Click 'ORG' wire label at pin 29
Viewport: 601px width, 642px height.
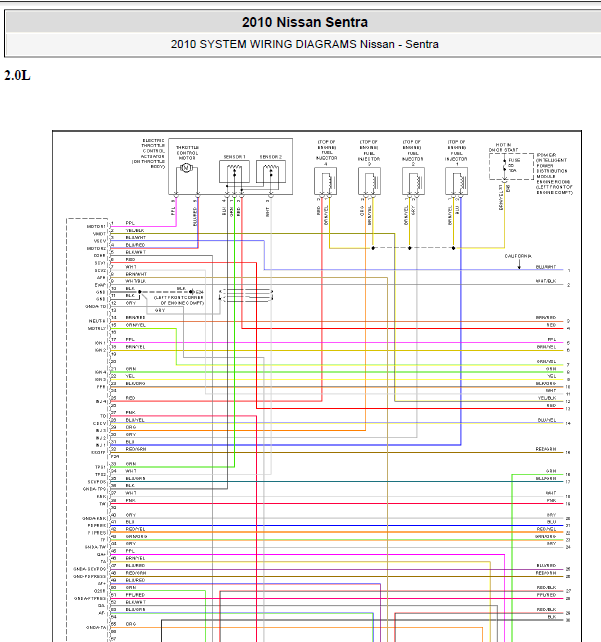[x=131, y=427]
